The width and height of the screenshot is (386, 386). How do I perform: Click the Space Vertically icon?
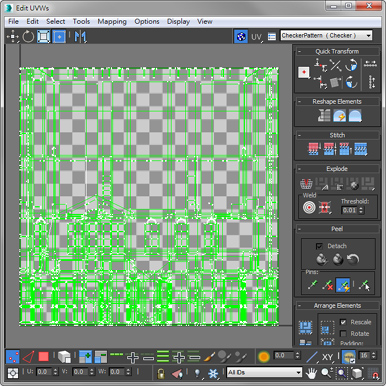pyautogui.click(x=372, y=82)
